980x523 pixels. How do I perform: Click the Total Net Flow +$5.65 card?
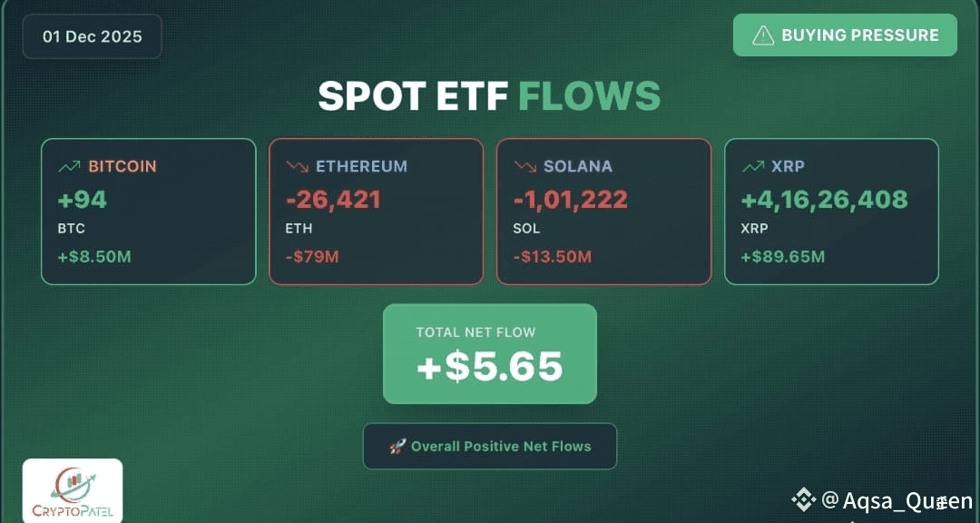pyautogui.click(x=489, y=354)
